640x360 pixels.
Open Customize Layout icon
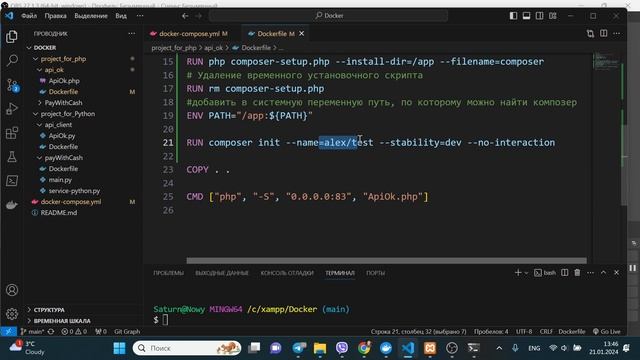point(553,16)
